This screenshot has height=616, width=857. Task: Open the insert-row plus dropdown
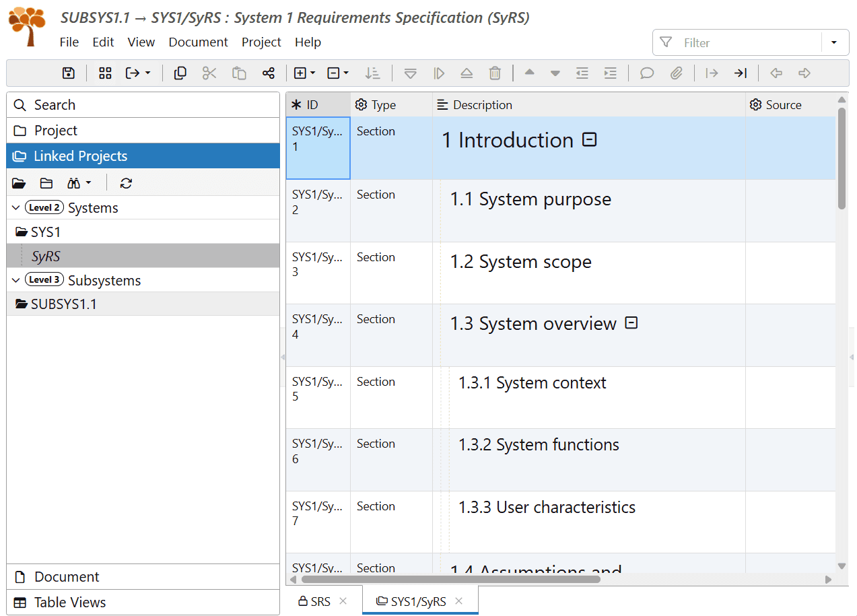coord(304,73)
